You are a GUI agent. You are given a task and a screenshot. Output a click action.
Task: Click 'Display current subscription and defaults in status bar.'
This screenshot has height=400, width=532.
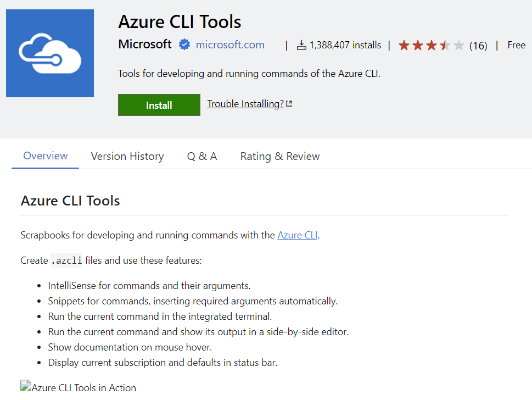click(x=163, y=363)
